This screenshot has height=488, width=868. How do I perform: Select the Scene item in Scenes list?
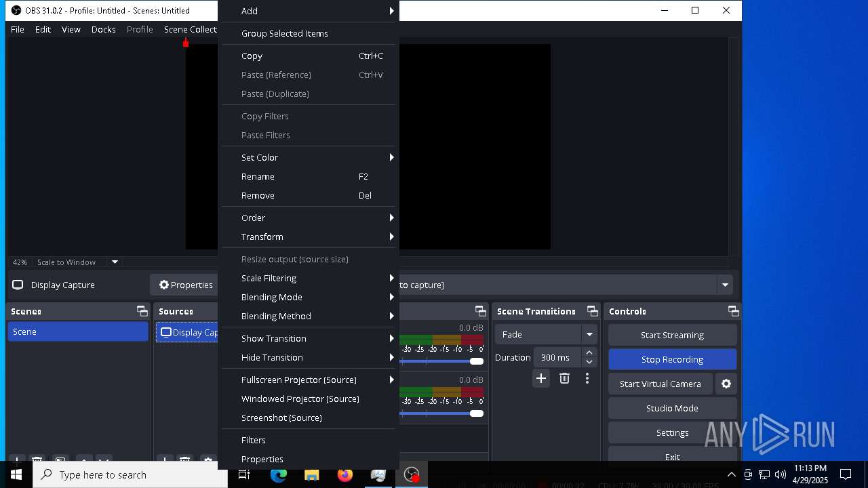click(x=78, y=331)
